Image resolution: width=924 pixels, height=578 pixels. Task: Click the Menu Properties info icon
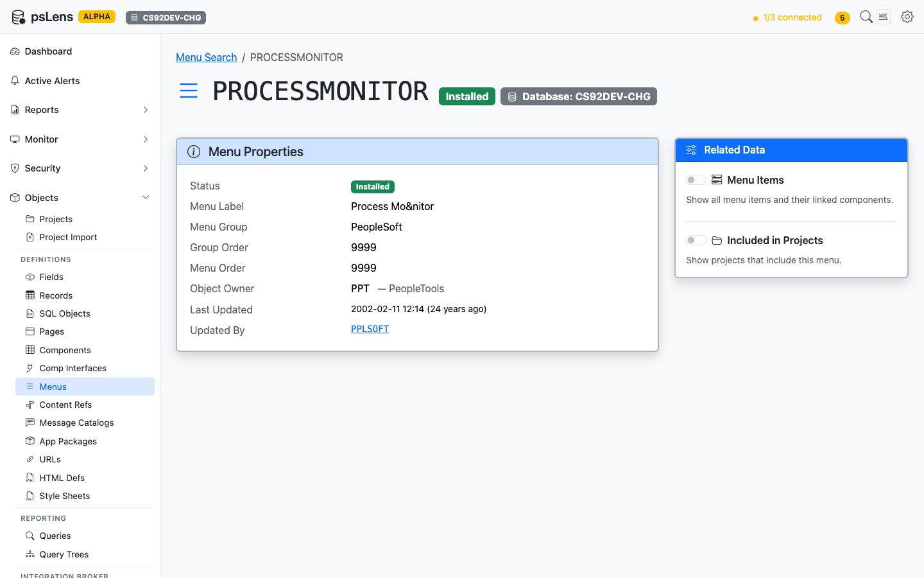pos(194,152)
